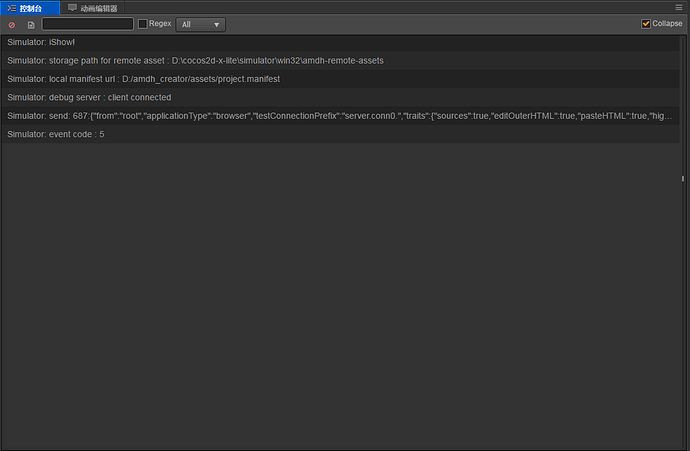Switch to the 控制台 tab
The height and width of the screenshot is (451, 690).
click(x=30, y=8)
